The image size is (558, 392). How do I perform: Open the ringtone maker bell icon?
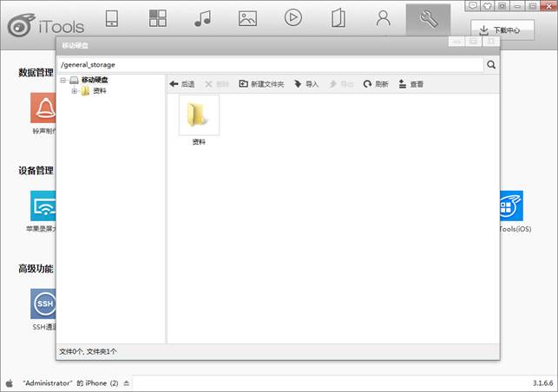pos(43,108)
